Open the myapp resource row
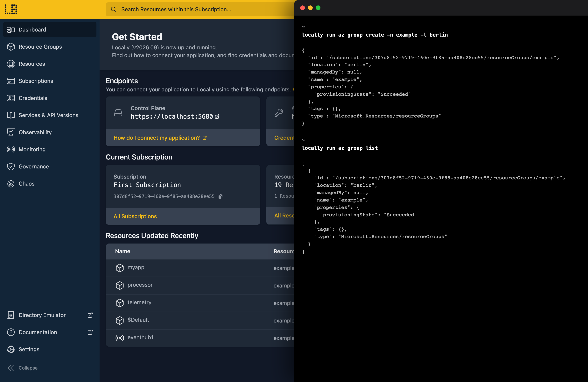588x382 pixels. click(200, 268)
